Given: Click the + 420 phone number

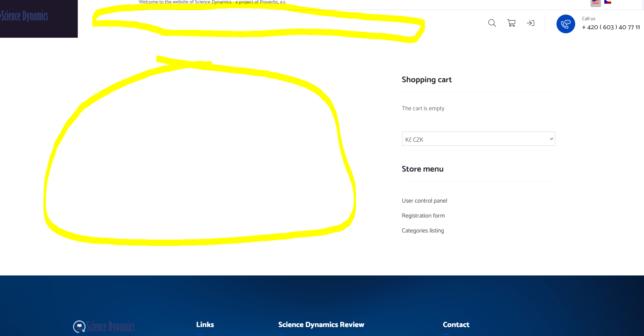Looking at the screenshot, I should pyautogui.click(x=611, y=27).
